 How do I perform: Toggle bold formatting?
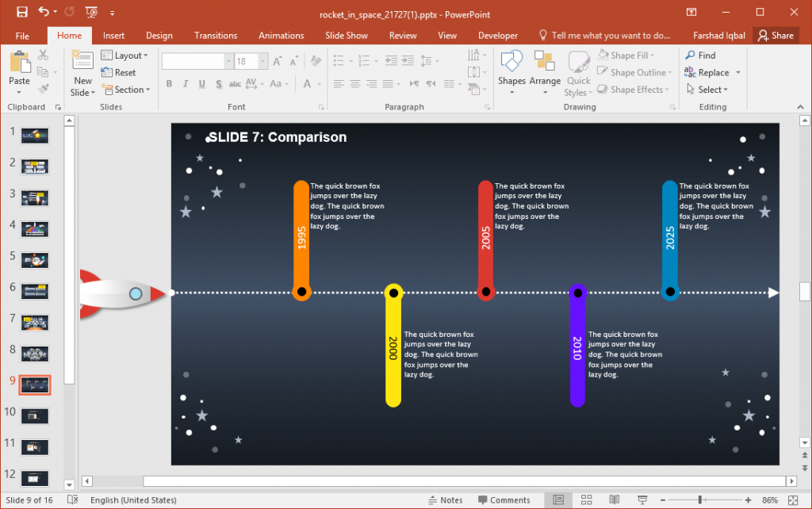coord(168,83)
